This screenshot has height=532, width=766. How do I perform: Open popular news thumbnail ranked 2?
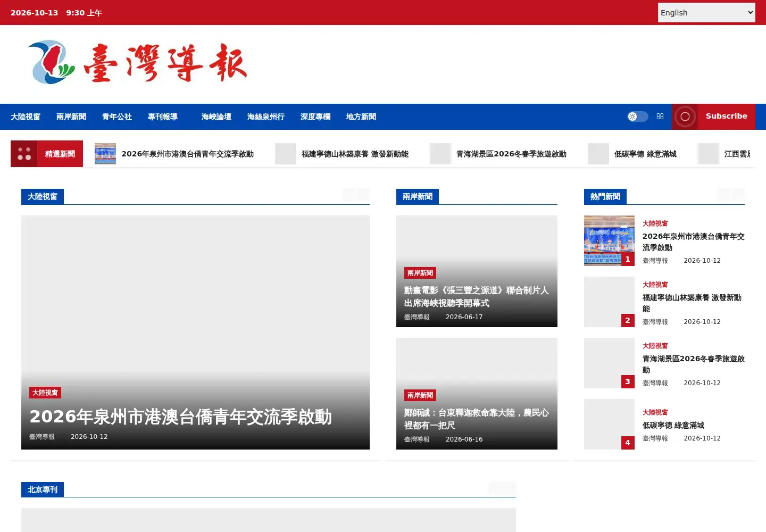tap(609, 302)
